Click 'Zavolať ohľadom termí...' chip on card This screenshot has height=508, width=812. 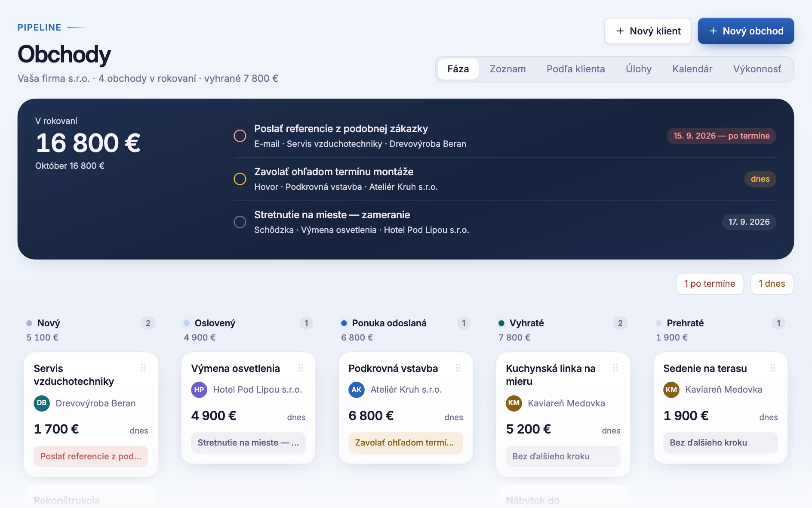406,443
